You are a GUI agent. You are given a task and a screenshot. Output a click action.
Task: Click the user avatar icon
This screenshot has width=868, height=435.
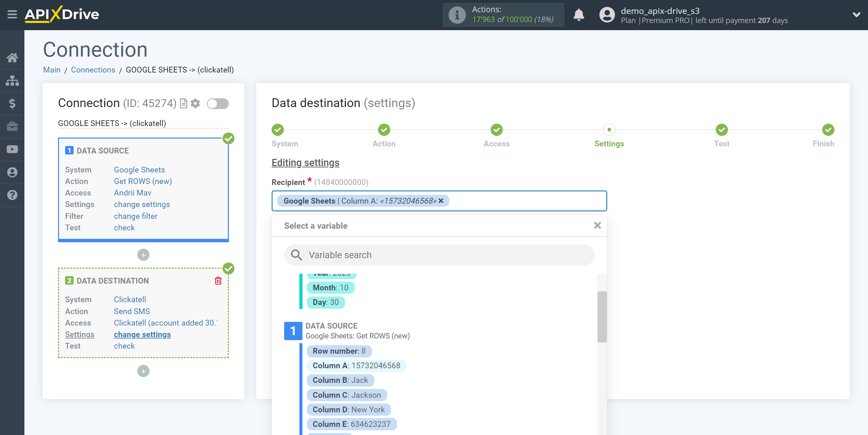pos(607,15)
